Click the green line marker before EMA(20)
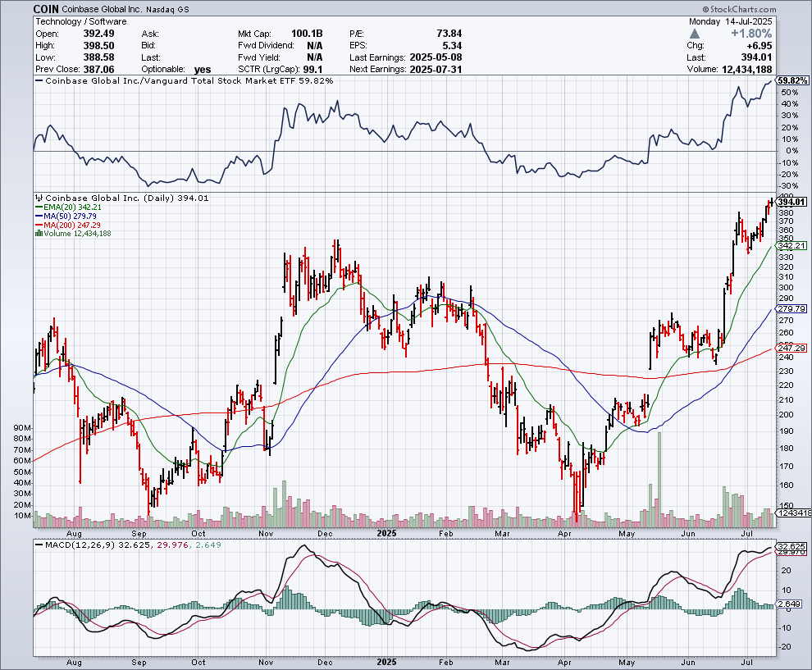812x670 pixels. [39, 207]
